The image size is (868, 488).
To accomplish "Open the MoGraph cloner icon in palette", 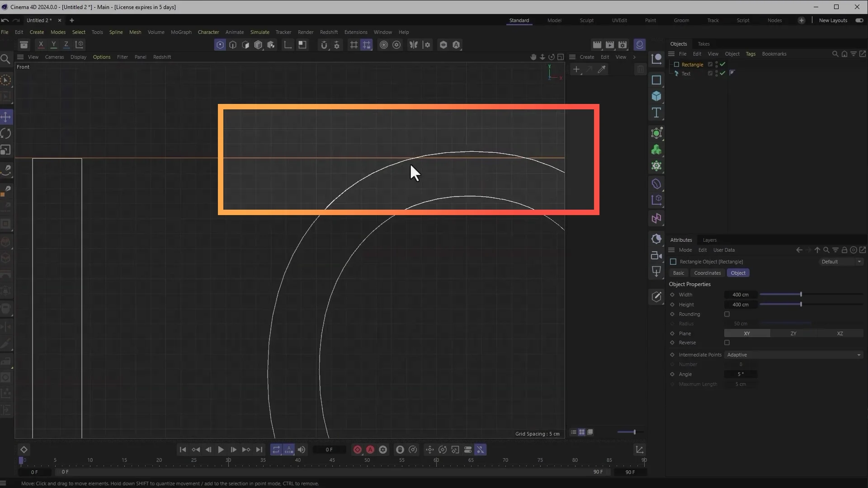I will coord(656,150).
